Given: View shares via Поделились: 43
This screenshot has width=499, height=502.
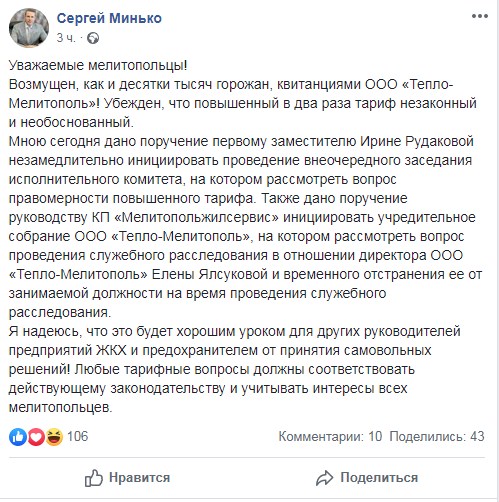Looking at the screenshot, I should point(437,436).
